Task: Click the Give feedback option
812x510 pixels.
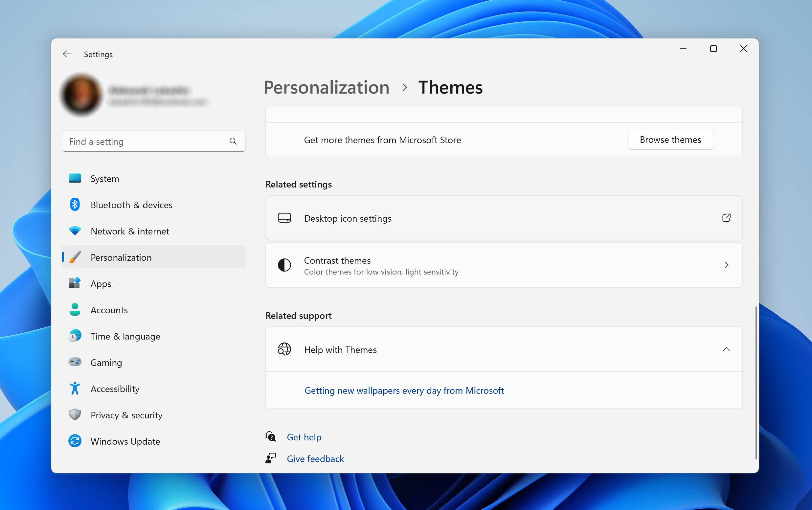Action: click(x=315, y=458)
